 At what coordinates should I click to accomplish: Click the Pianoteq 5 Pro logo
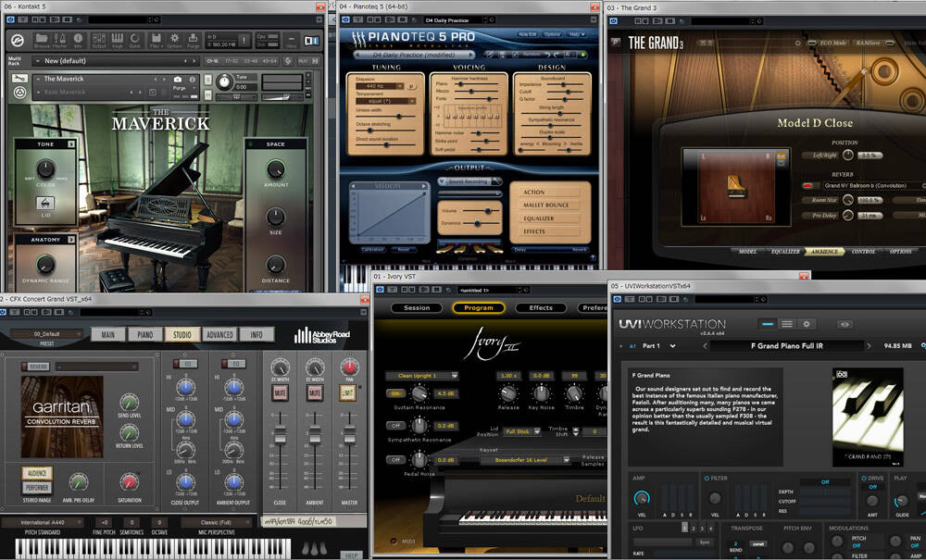tap(413, 37)
